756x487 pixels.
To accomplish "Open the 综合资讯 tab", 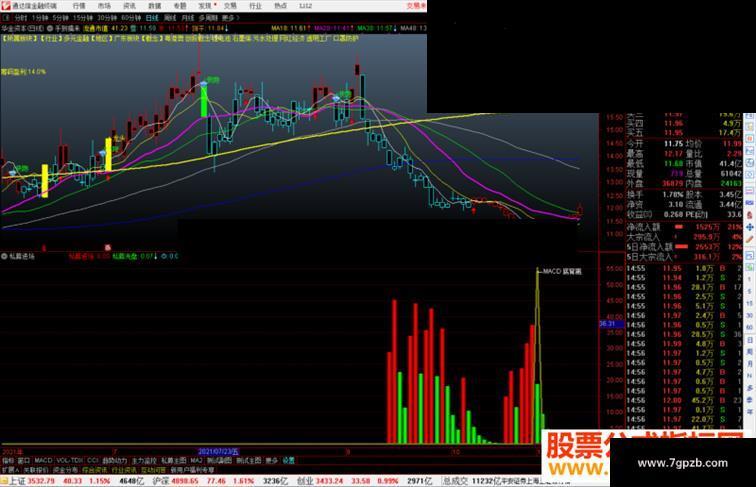I will [95, 470].
